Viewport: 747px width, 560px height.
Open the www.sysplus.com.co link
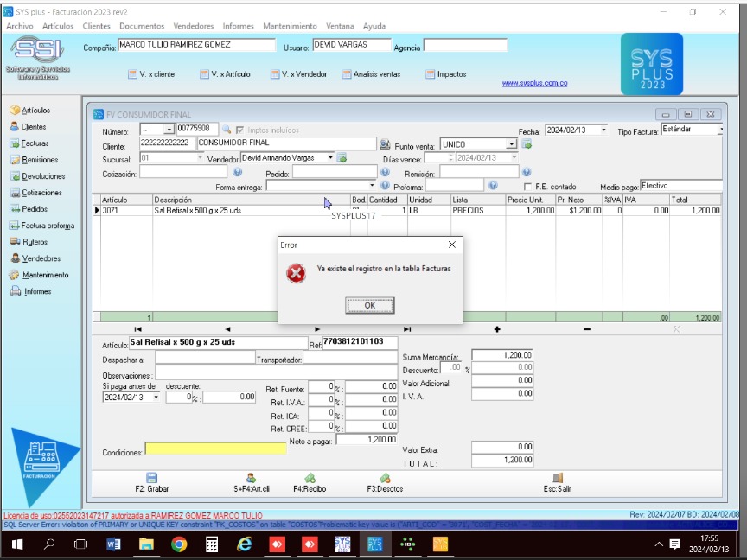(x=534, y=83)
